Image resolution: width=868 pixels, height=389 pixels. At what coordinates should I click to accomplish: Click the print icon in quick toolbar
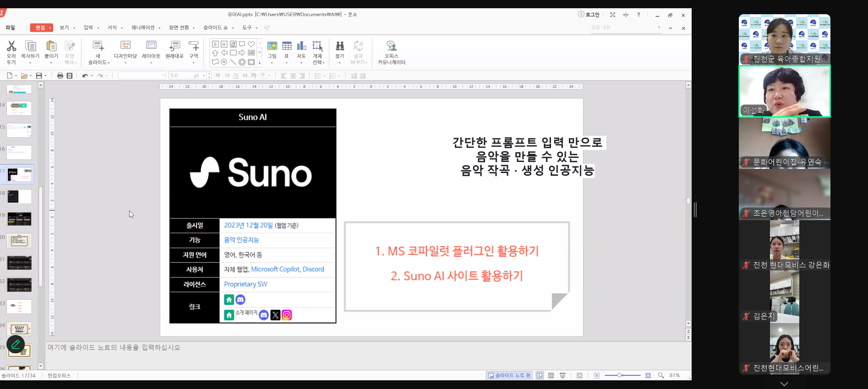click(60, 76)
